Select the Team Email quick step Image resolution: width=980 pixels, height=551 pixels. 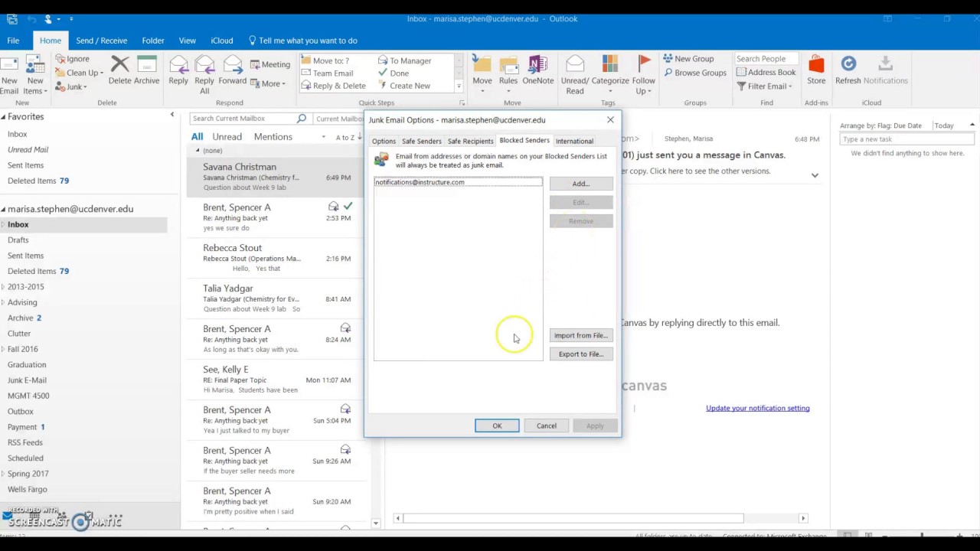(327, 73)
